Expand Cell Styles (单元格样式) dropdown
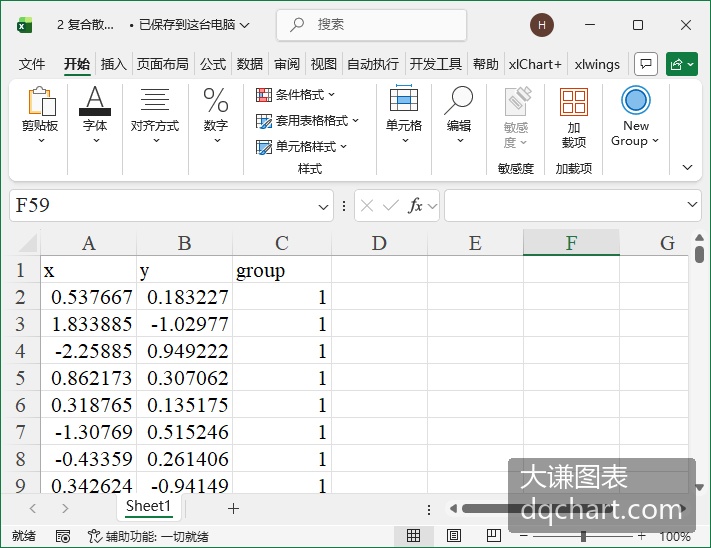The width and height of the screenshot is (711, 548). [343, 146]
